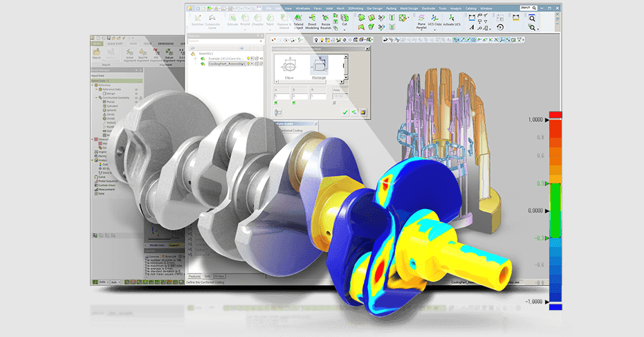Toggle the green checkbox under field A
644x337 pixels.
(x=276, y=102)
